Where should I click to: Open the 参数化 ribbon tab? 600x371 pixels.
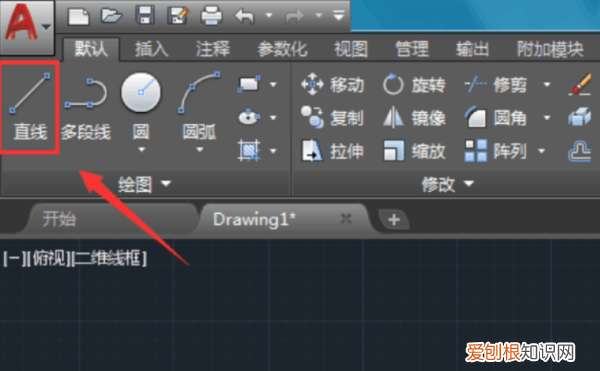[x=282, y=49]
